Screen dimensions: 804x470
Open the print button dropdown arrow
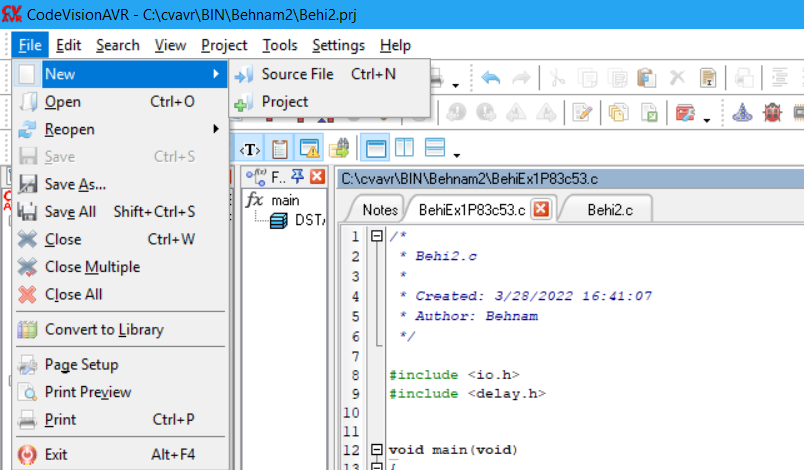tap(455, 85)
